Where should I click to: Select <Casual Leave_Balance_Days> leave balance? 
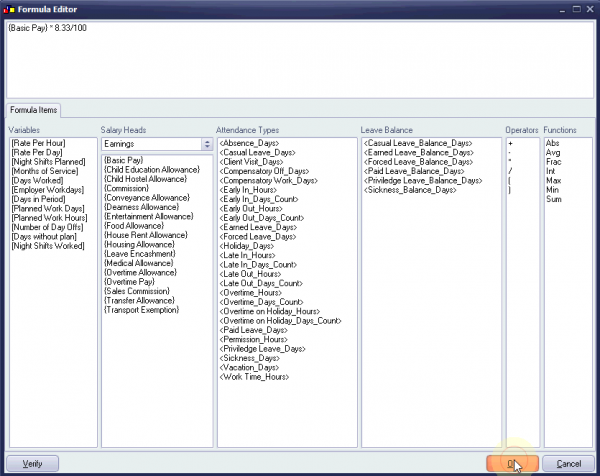420,143
